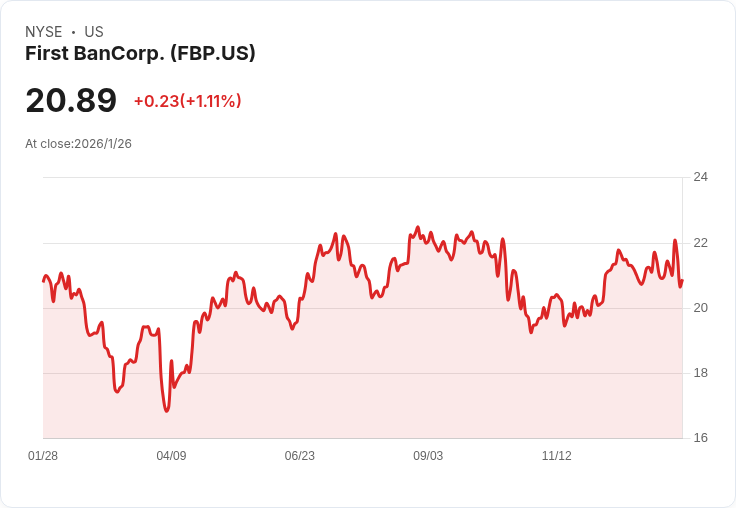Click the chart line's lowest dip

(167, 410)
